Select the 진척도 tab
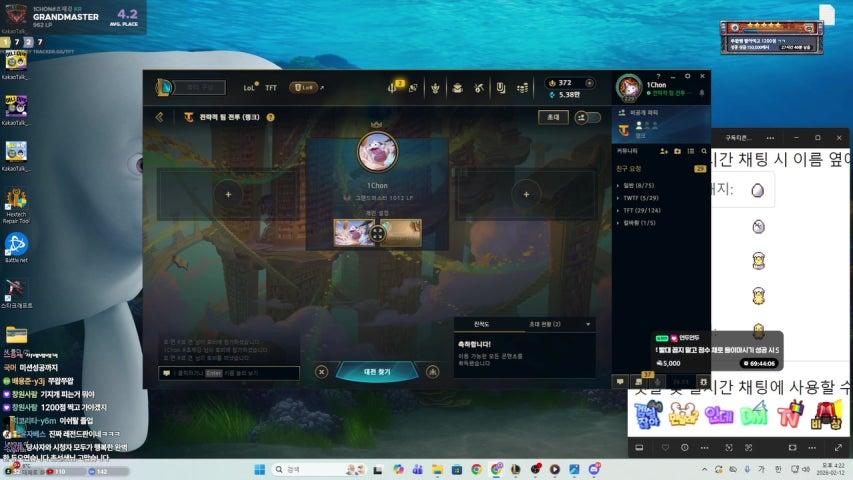 [x=481, y=324]
